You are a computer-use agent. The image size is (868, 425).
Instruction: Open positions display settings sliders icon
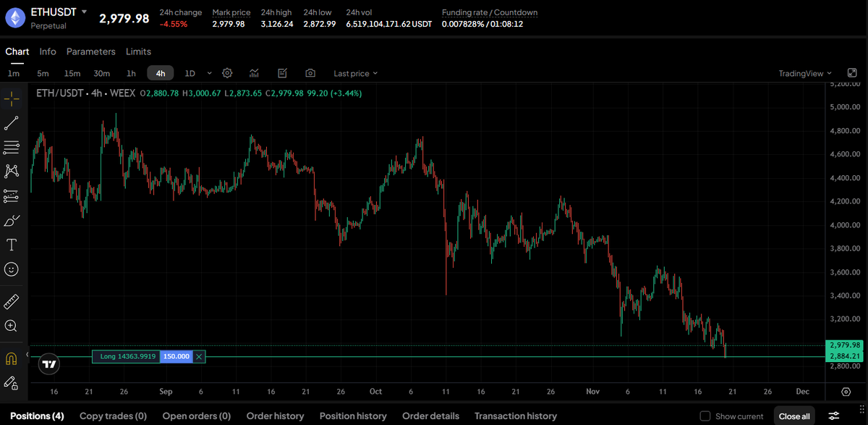tap(834, 416)
